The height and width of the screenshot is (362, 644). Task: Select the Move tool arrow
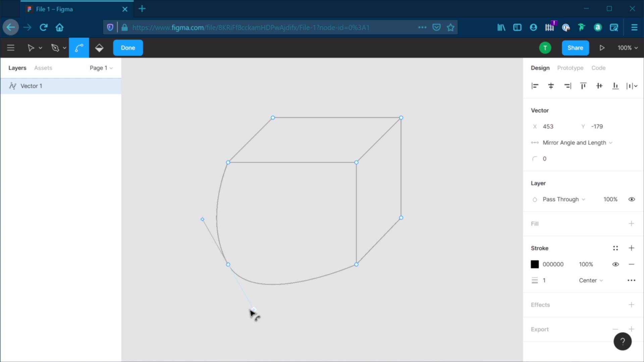[31, 48]
